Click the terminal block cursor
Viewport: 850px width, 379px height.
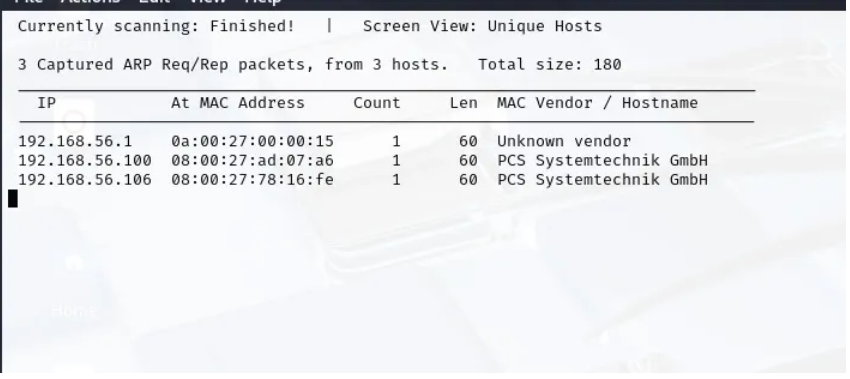(13, 198)
